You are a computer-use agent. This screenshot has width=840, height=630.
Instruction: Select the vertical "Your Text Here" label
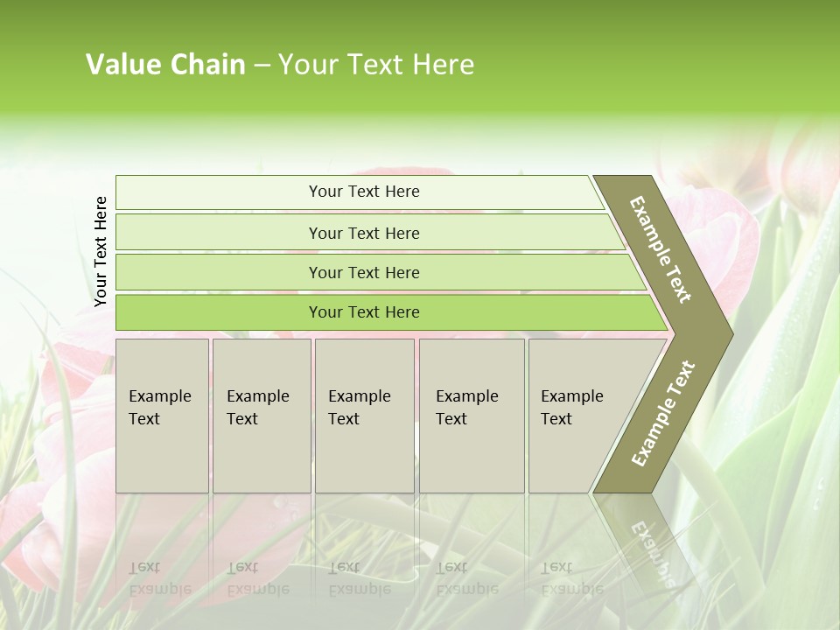pos(101,251)
